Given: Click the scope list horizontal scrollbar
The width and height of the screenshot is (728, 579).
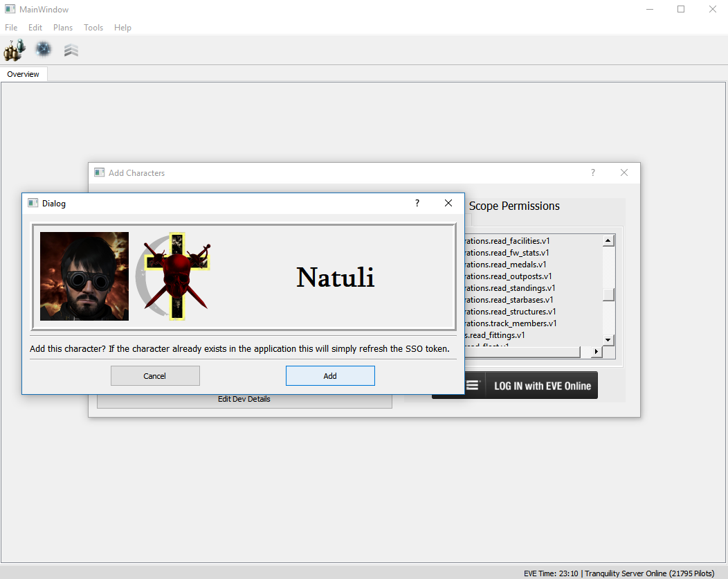Looking at the screenshot, I should (522, 352).
